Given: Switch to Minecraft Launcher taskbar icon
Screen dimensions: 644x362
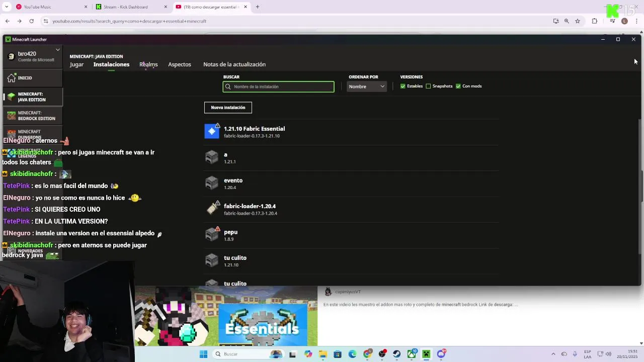Looking at the screenshot, I should click(x=426, y=354).
